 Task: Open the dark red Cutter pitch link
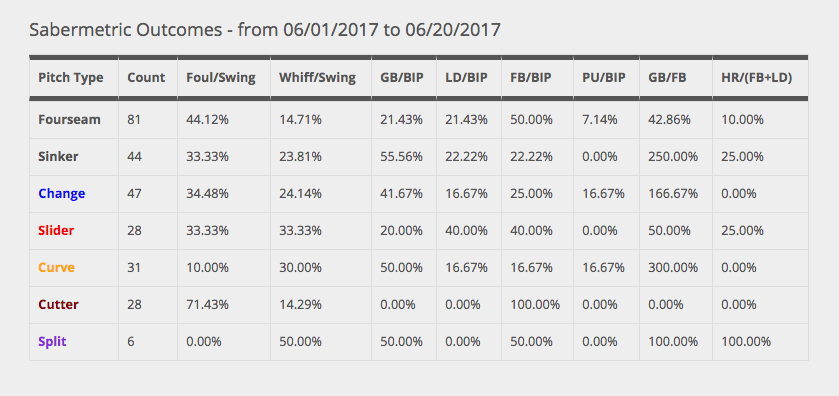58,304
